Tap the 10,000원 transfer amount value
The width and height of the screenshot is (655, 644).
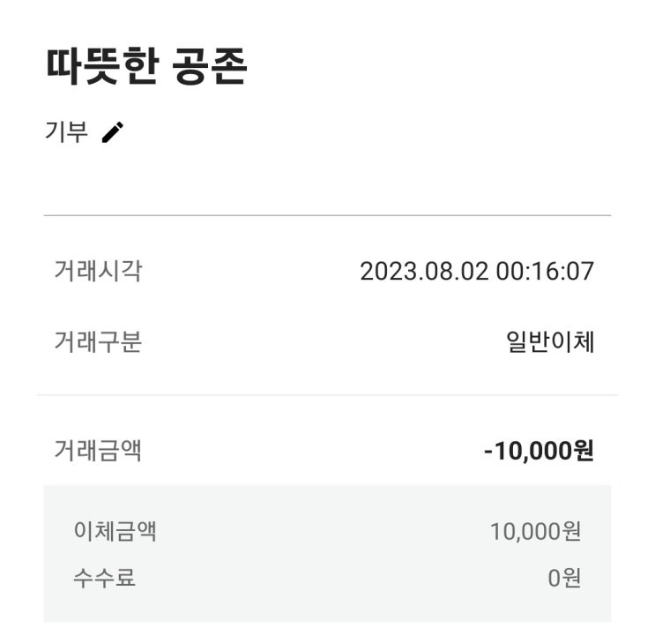(x=535, y=532)
